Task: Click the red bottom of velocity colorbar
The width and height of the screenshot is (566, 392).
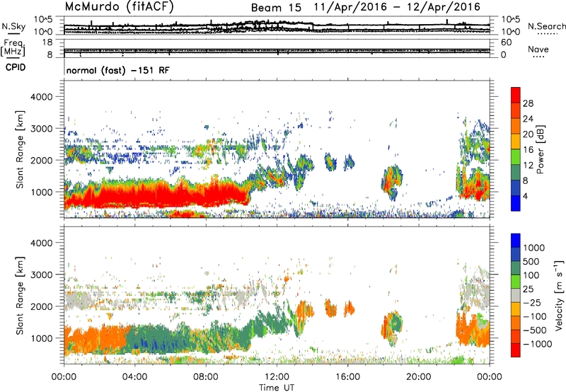Action: click(x=516, y=350)
